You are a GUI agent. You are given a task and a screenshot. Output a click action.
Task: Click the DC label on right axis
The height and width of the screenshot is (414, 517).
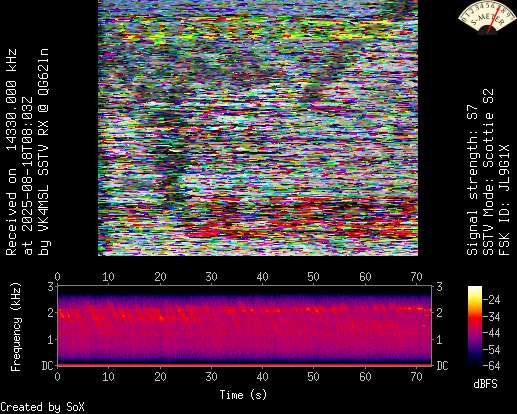[442, 366]
